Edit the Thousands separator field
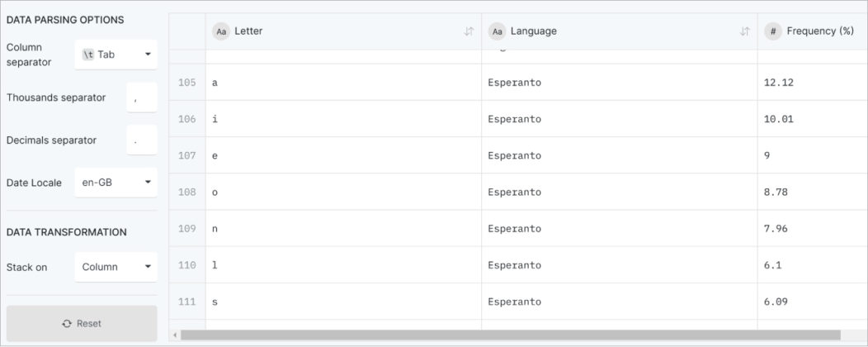The height and width of the screenshot is (347, 868). [141, 97]
